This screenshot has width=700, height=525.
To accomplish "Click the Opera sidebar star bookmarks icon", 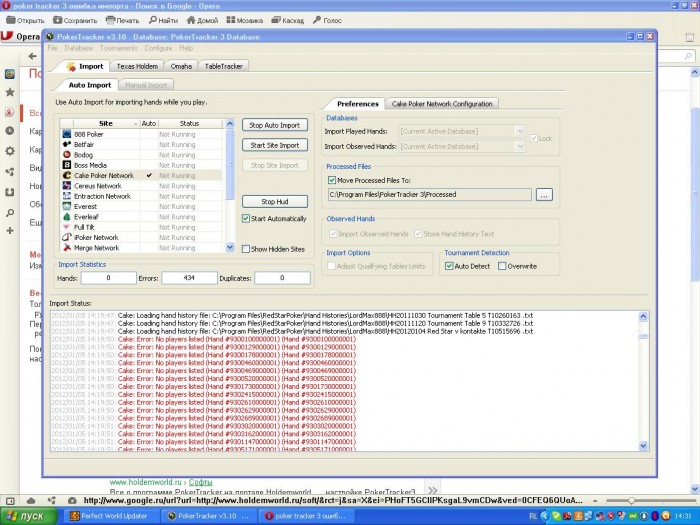I will pyautogui.click(x=9, y=92).
